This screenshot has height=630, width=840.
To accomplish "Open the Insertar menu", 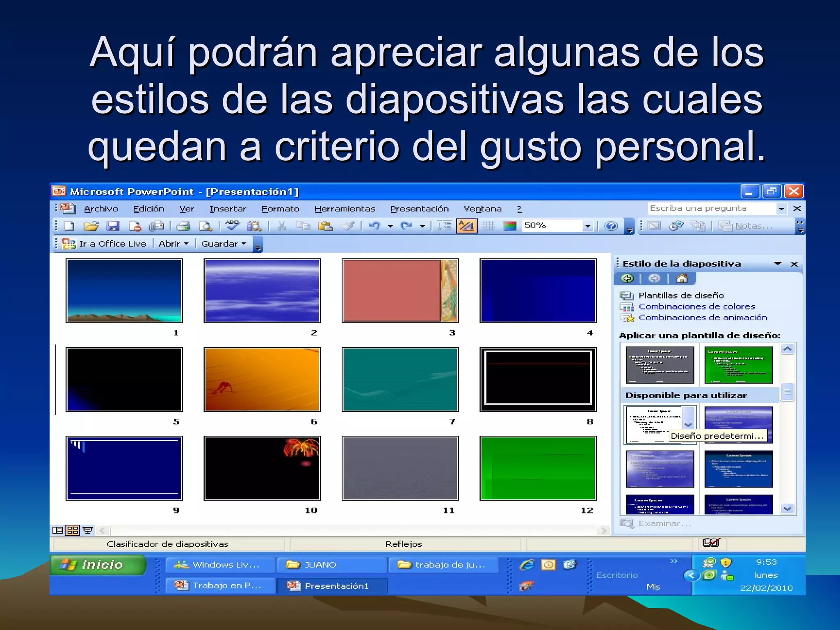I will (228, 209).
